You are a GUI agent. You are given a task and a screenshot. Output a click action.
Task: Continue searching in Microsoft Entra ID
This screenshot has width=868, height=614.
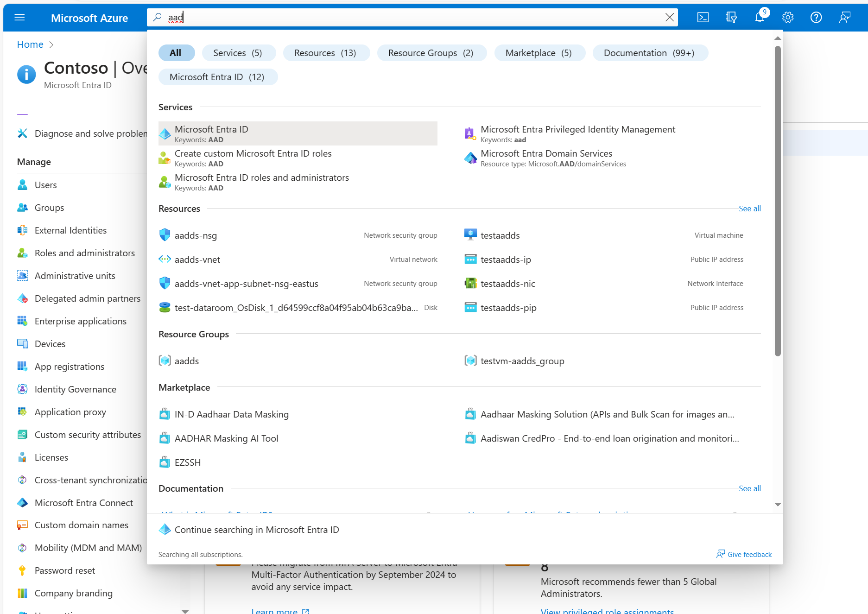point(257,530)
